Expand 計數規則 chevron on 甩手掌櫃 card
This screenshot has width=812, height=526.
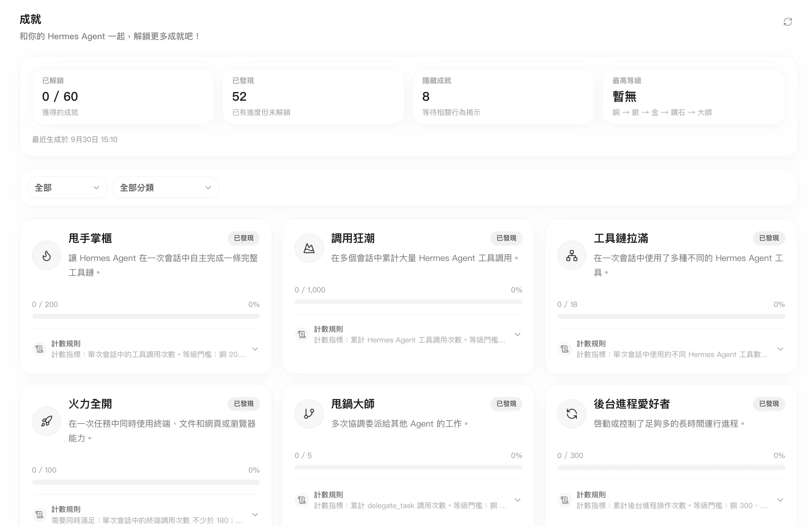coord(255,349)
